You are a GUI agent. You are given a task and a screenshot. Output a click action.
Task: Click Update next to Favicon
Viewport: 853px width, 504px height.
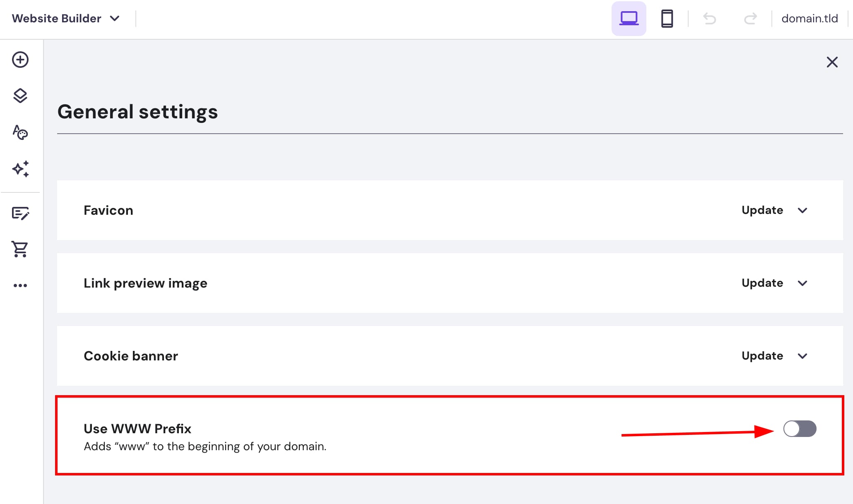(762, 210)
